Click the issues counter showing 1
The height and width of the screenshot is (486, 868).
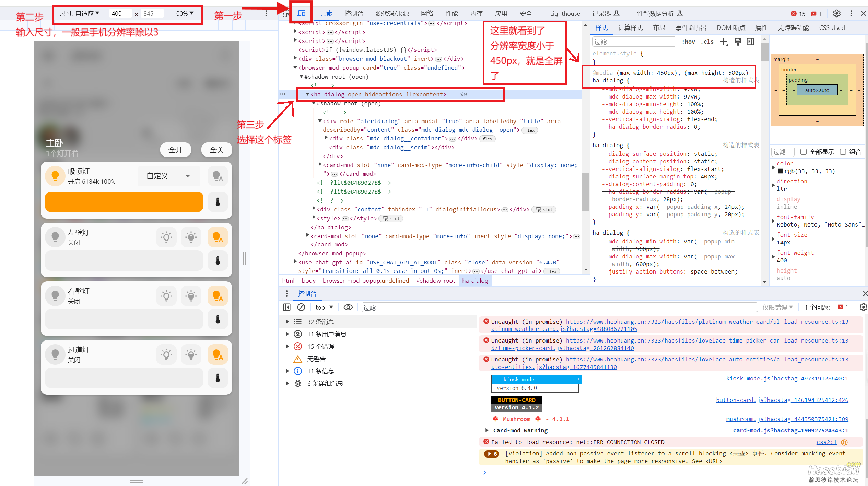click(x=817, y=14)
